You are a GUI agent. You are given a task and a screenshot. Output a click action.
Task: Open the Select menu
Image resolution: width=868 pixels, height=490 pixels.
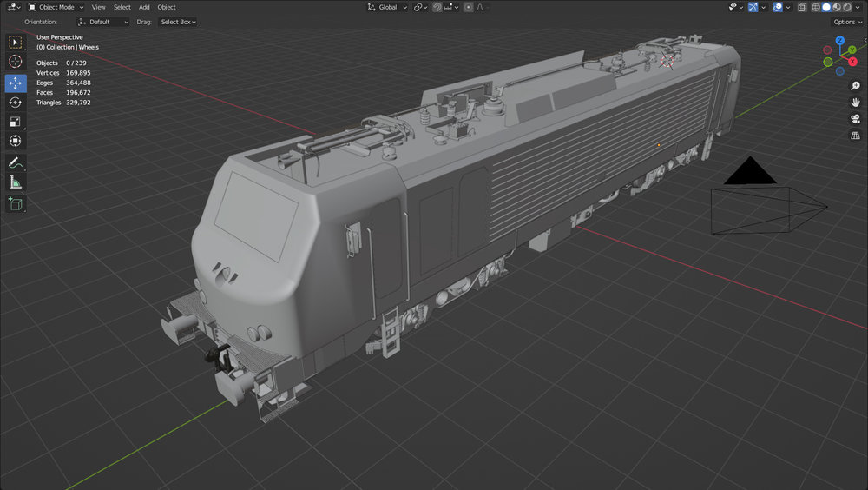[x=122, y=7]
